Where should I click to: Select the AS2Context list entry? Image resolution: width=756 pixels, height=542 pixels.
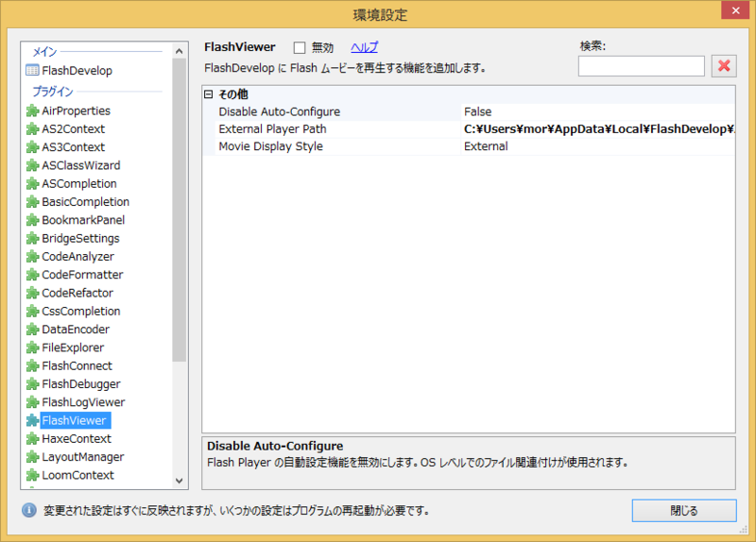click(74, 129)
